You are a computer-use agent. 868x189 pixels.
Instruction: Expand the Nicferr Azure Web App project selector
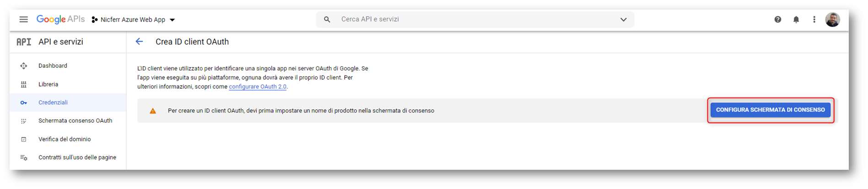pyautogui.click(x=133, y=20)
